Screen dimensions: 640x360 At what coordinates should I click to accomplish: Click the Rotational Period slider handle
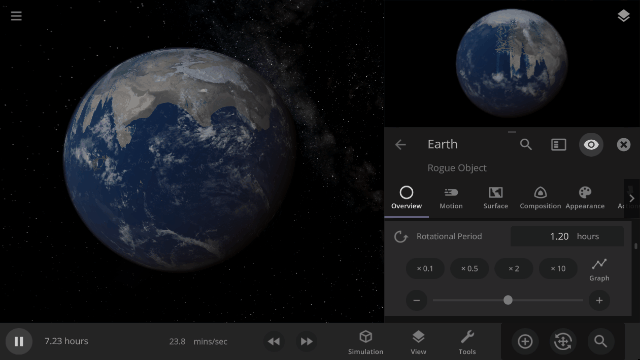[x=508, y=300]
